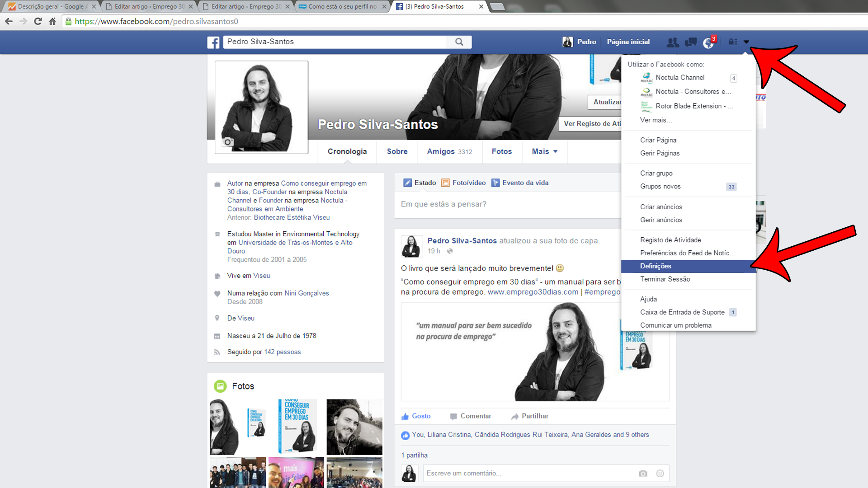Select Definições from the menu
This screenshot has width=868, height=488.
pos(656,266)
